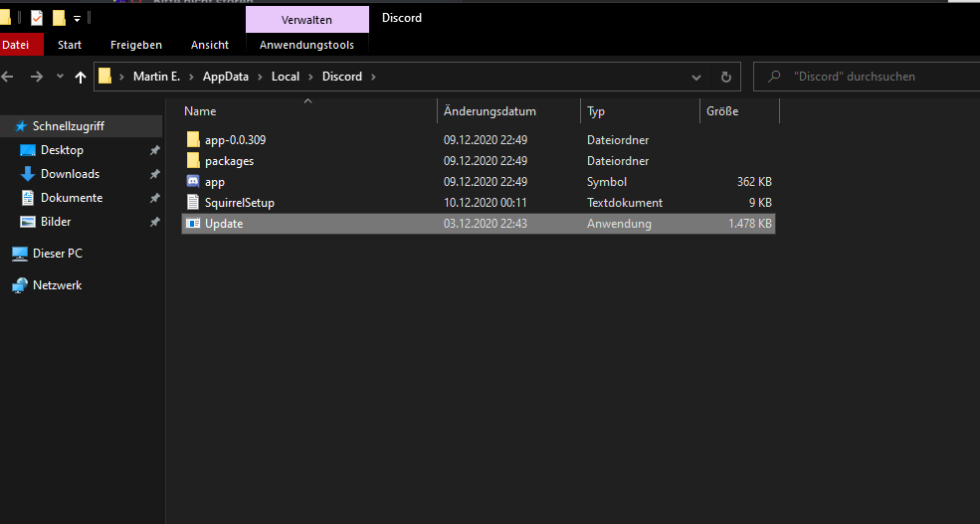Click the pin icon next to Dokumente
Viewport: 980px width, 524px height.
154,197
